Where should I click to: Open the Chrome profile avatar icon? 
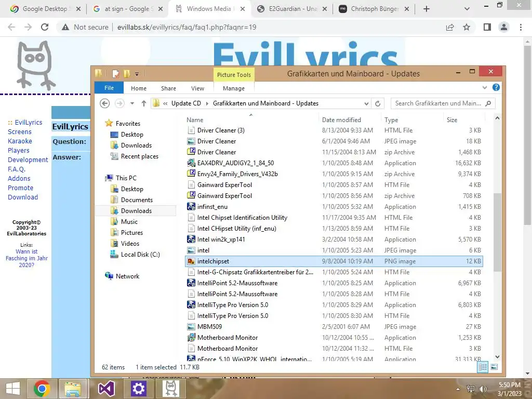[504, 27]
